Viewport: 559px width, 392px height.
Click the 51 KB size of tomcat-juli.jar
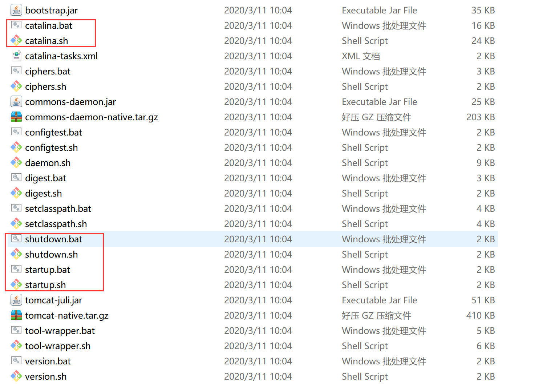[x=483, y=300]
